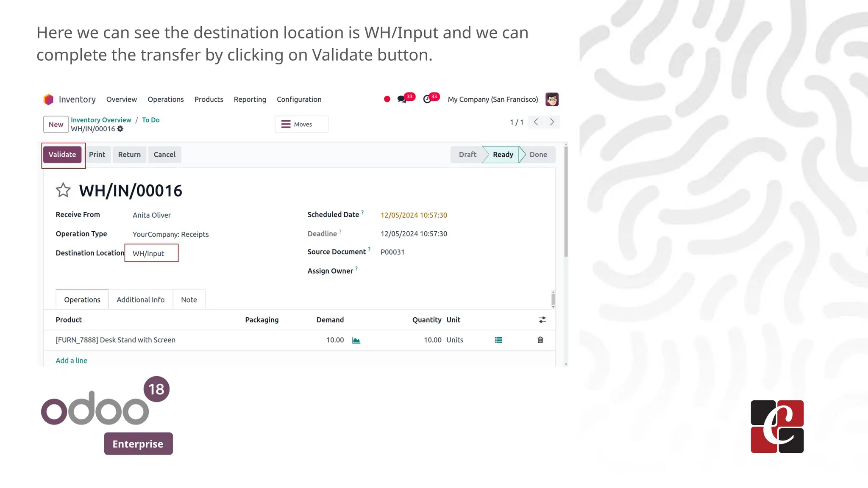Screen dimensions: 868x488
Task: Go to previous record arrow
Action: pos(536,122)
